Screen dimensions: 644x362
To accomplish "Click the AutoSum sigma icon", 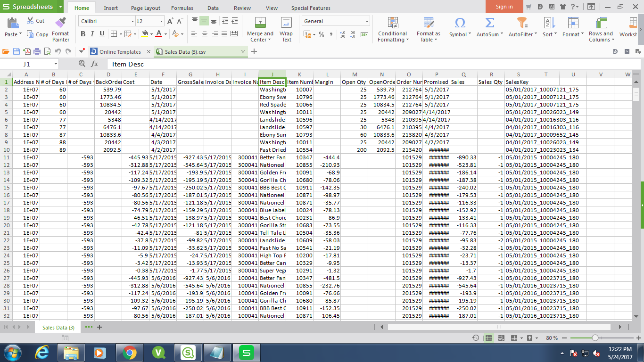I will click(490, 23).
